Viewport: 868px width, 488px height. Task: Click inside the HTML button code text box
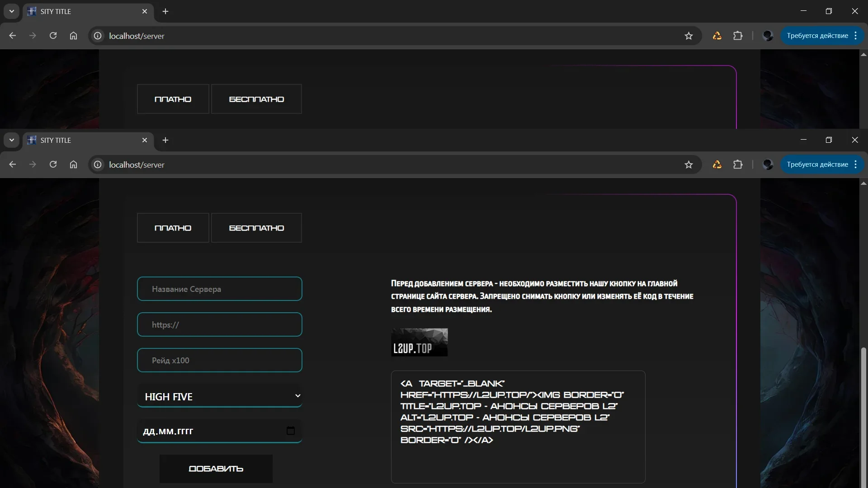pos(518,427)
